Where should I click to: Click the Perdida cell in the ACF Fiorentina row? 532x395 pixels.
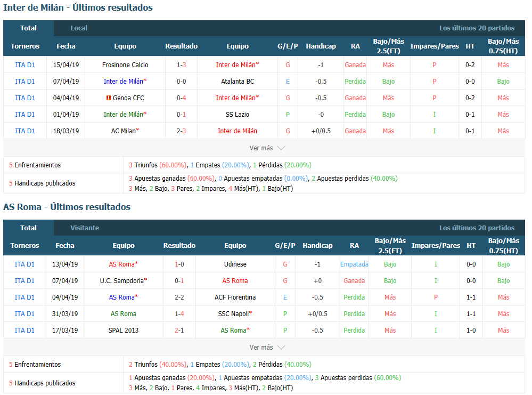coord(354,297)
